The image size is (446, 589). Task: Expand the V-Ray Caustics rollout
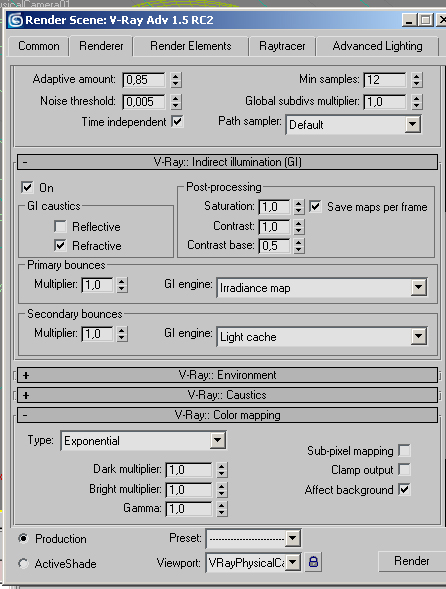[227, 395]
